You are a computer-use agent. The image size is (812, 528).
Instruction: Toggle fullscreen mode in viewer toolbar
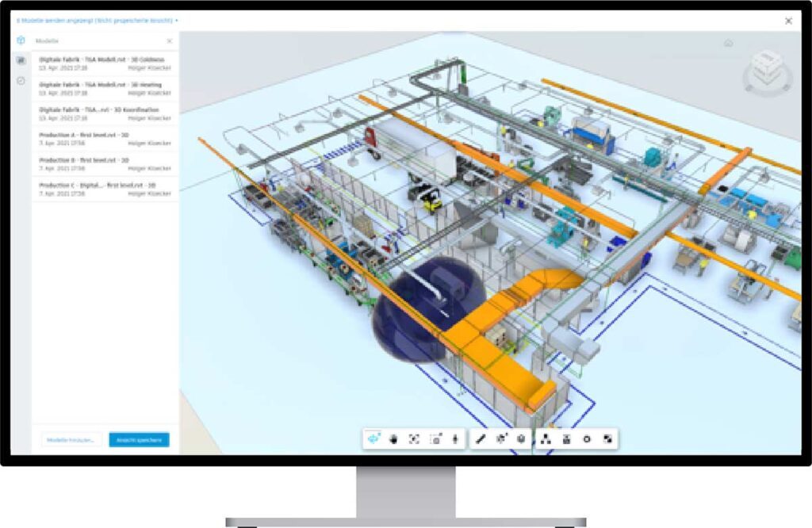coord(607,439)
